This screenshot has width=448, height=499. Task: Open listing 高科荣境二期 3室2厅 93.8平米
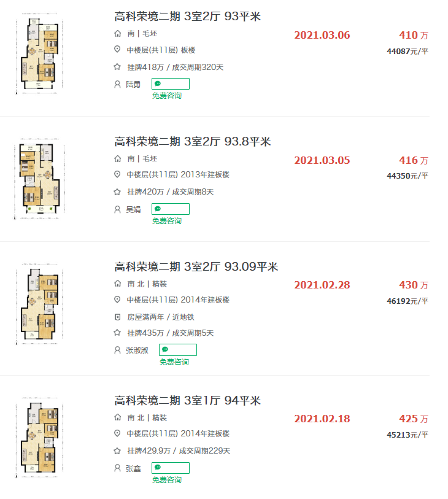192,142
